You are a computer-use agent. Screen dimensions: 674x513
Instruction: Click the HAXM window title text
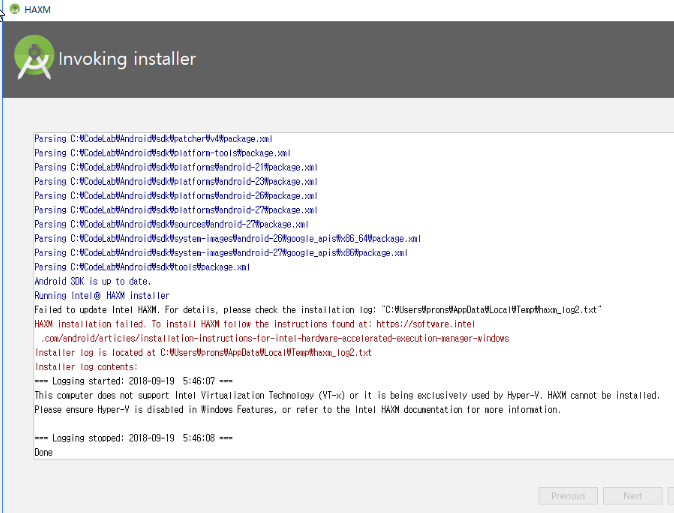coord(37,9)
